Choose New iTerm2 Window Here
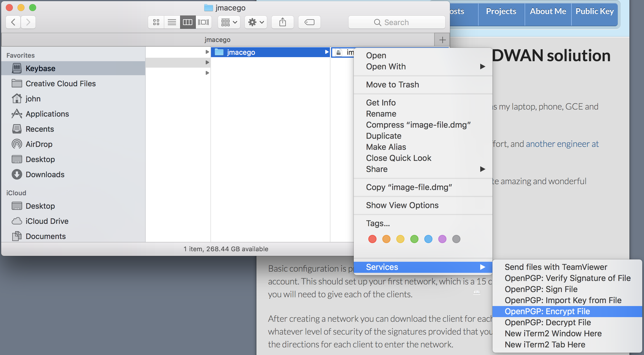Image resolution: width=644 pixels, height=355 pixels. click(567, 333)
